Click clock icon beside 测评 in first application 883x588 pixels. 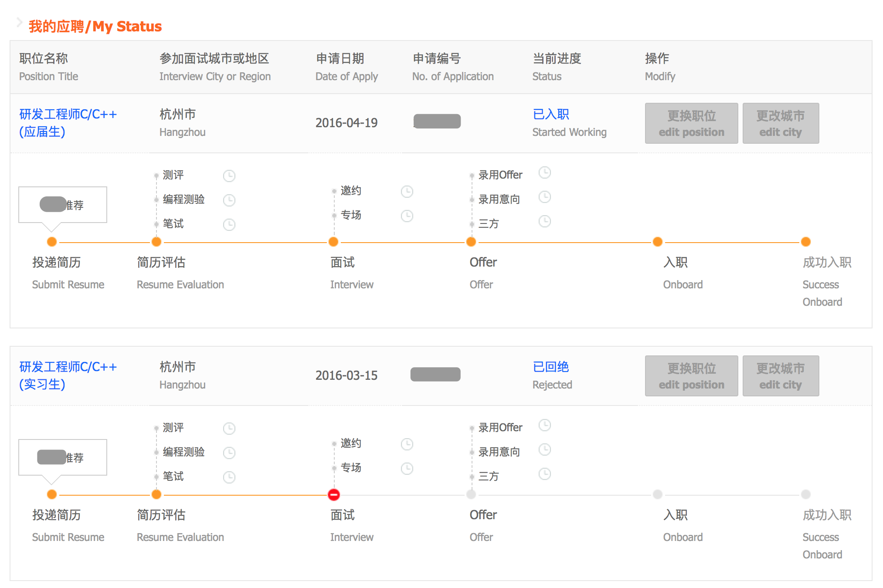(x=229, y=176)
